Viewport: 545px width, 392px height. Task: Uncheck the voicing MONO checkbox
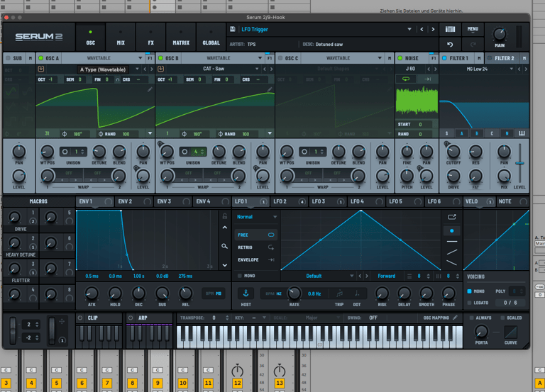point(469,291)
